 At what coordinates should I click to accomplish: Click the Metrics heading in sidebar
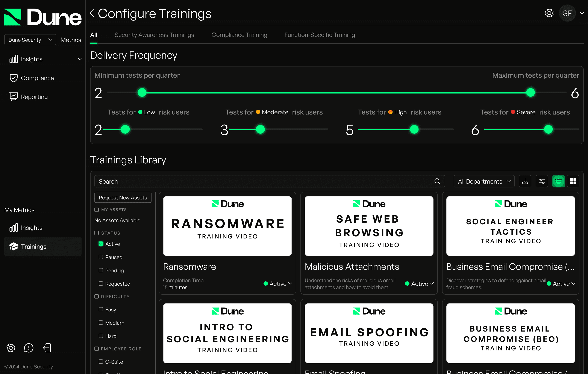click(x=71, y=40)
